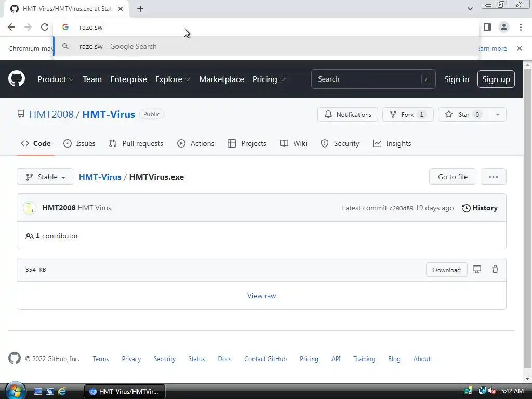
Task: Click the Sign in link
Action: (457, 79)
